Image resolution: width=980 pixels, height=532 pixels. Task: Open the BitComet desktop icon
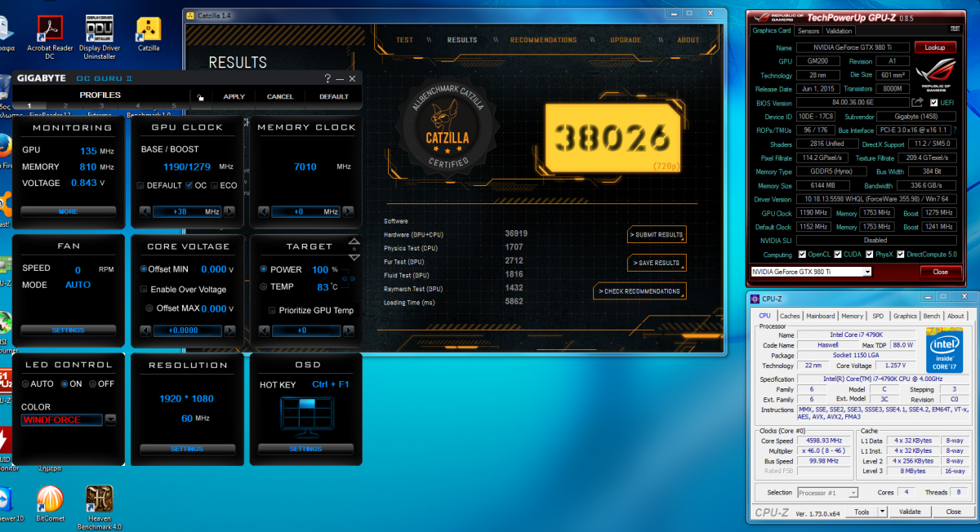(50, 504)
